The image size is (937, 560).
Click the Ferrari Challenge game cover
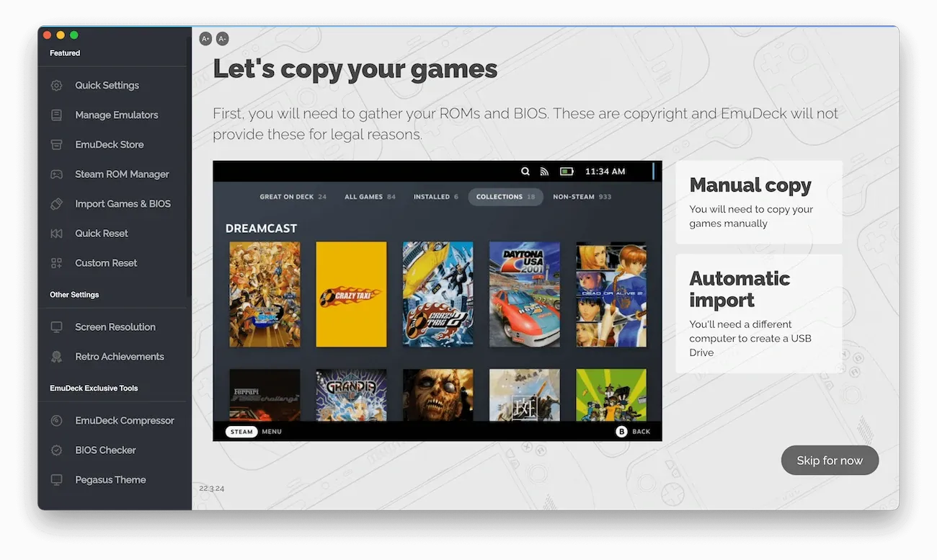pos(265,395)
